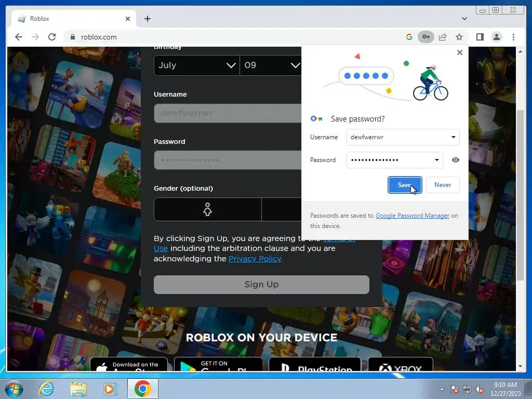532x399 pixels.
Task: Select the female gender icon button
Action: [x=208, y=209]
